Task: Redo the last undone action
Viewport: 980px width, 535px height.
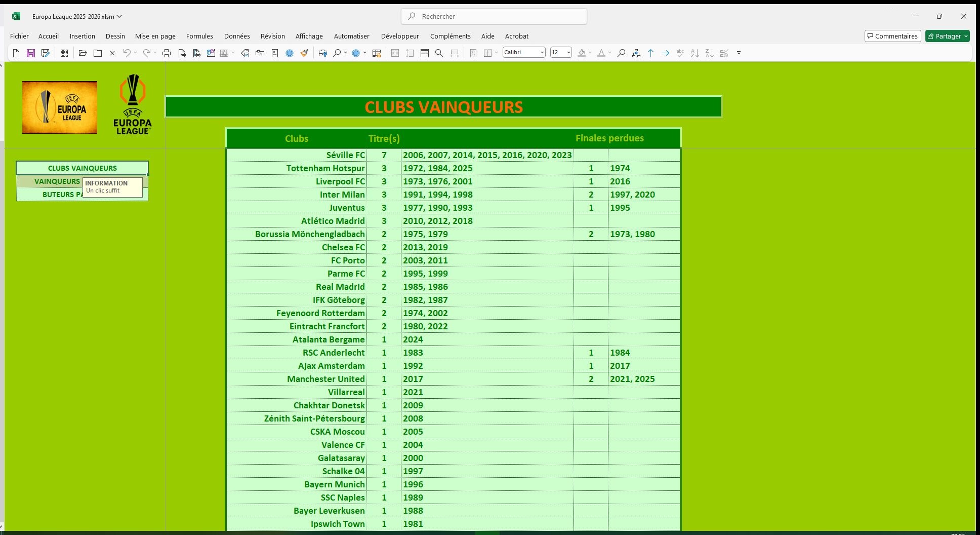Action: click(147, 53)
